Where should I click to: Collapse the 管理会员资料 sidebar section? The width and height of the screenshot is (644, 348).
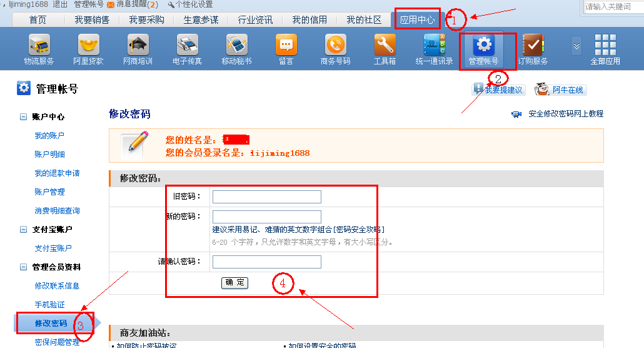click(24, 267)
